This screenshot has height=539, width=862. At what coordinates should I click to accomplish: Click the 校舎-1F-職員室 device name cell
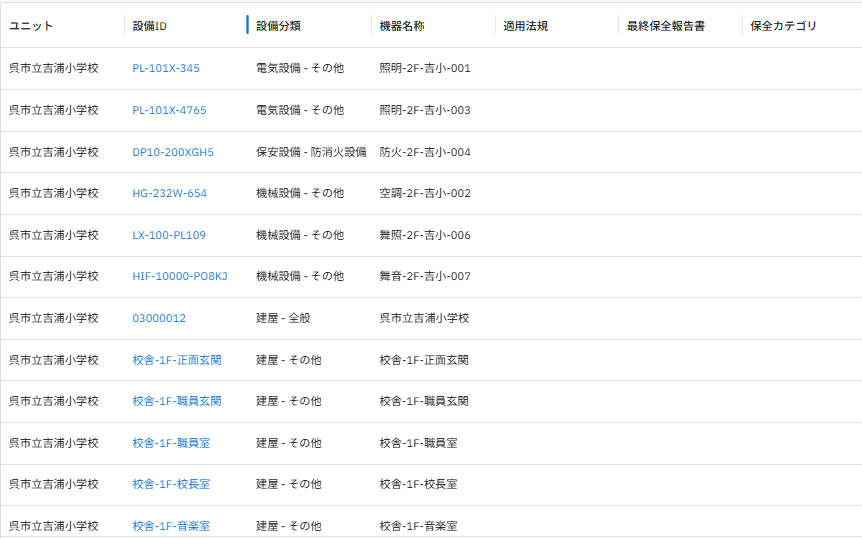418,443
